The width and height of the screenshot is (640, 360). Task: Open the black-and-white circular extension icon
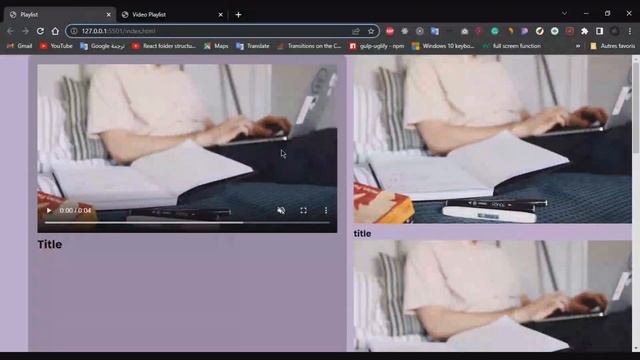click(540, 31)
